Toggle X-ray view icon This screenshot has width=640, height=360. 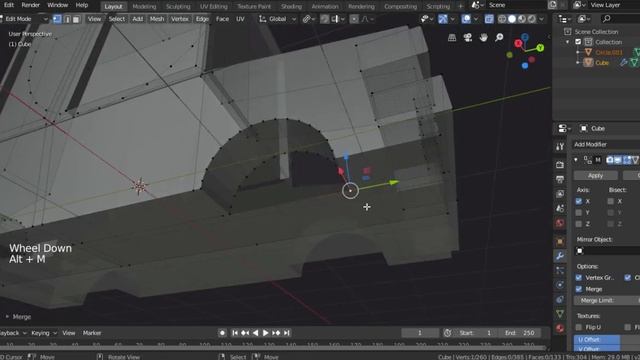(x=489, y=19)
